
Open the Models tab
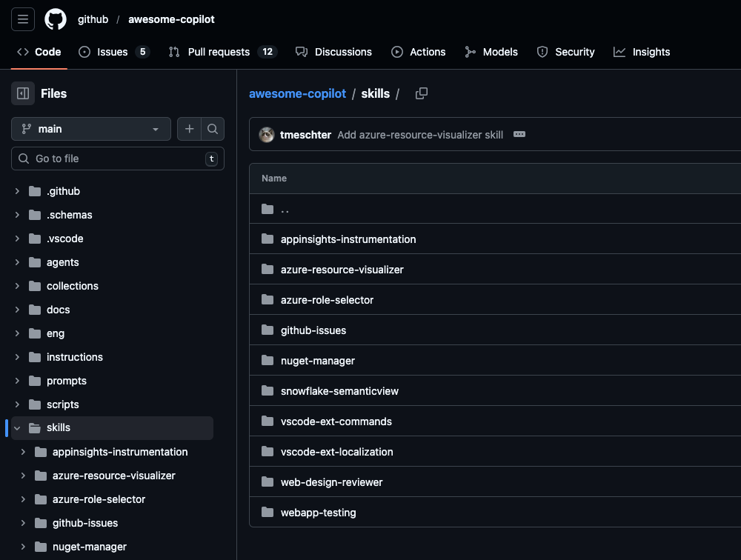click(x=491, y=52)
